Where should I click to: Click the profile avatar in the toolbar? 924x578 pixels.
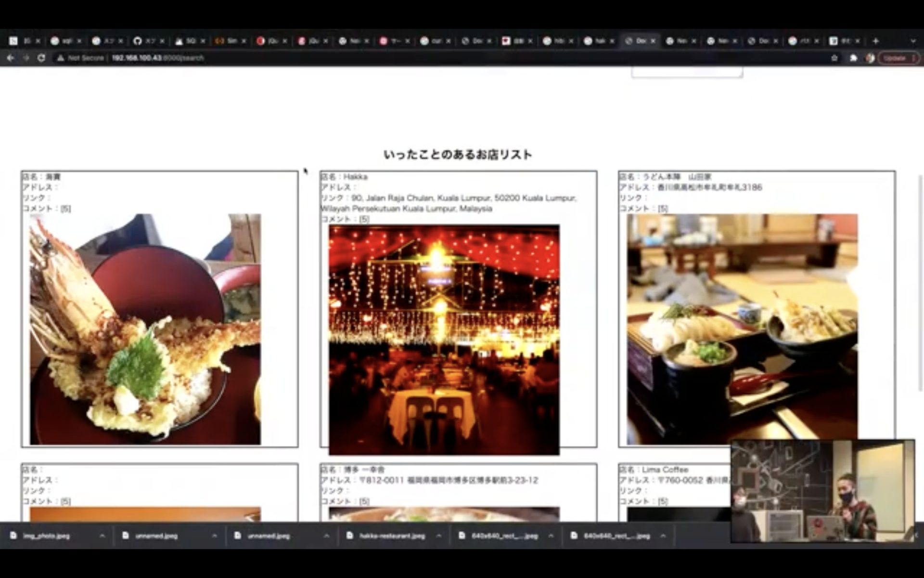(x=870, y=58)
